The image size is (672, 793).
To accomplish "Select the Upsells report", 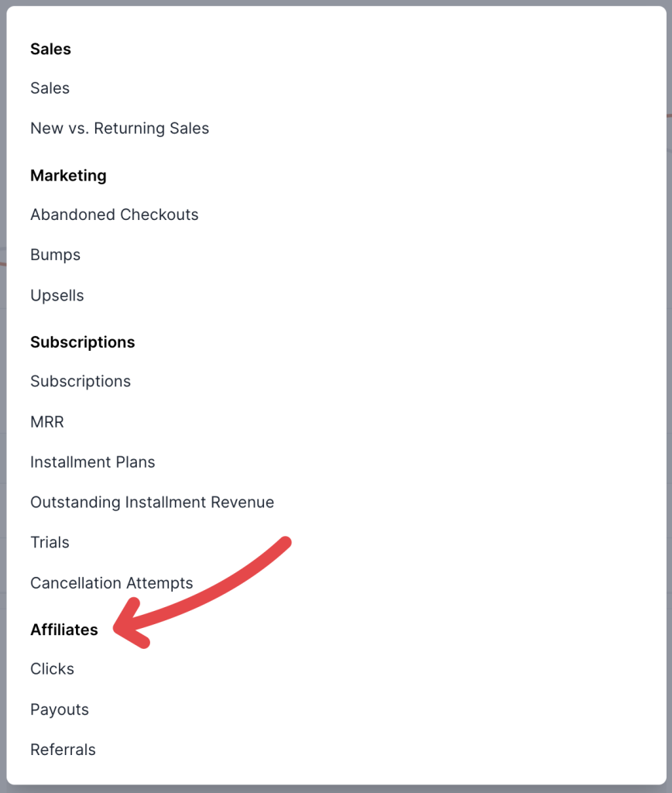I will click(x=57, y=296).
